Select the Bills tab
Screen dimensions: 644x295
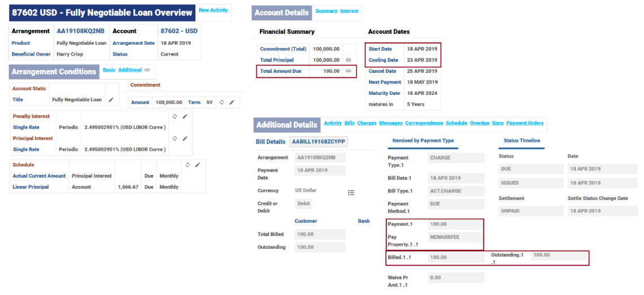[349, 123]
